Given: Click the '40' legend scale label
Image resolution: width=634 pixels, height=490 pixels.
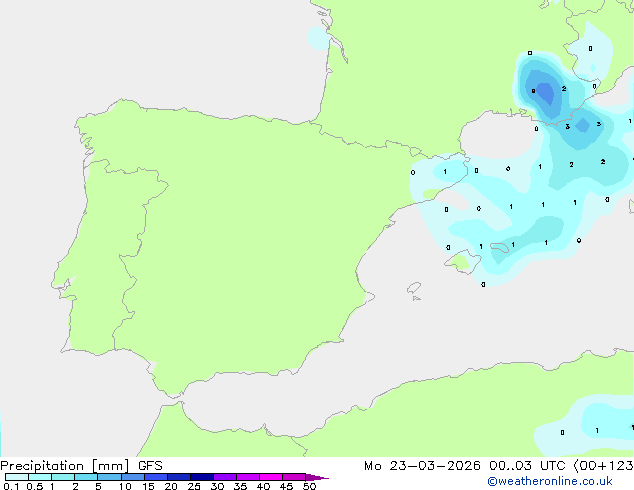Looking at the screenshot, I should click(x=263, y=486).
